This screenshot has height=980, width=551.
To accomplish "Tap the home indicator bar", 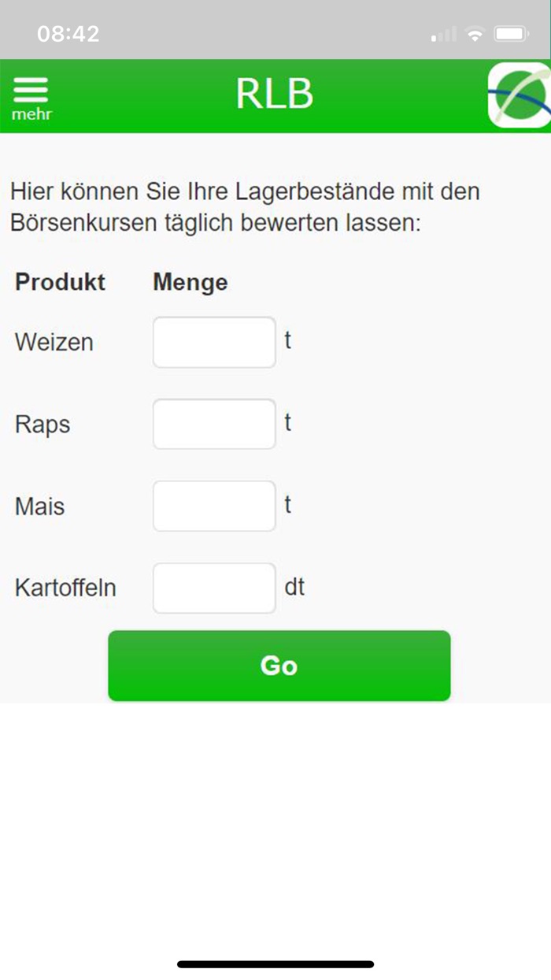I will click(x=275, y=963).
